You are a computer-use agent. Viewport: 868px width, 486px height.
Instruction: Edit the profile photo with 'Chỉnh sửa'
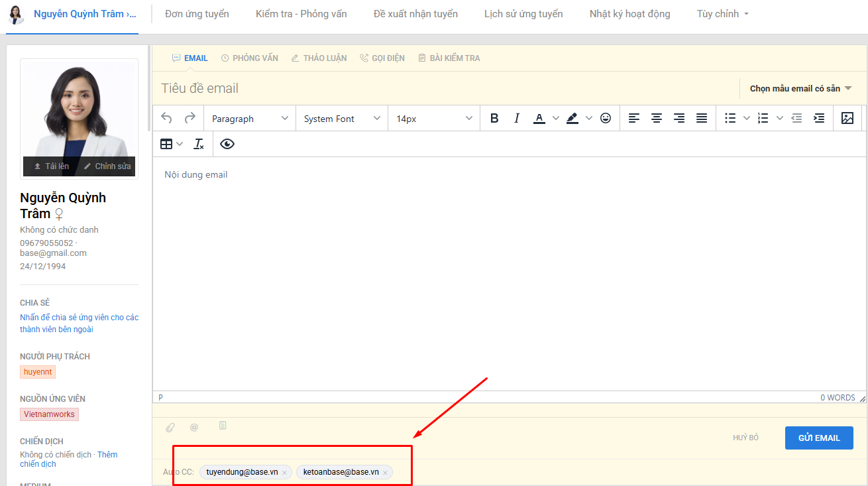pos(107,166)
